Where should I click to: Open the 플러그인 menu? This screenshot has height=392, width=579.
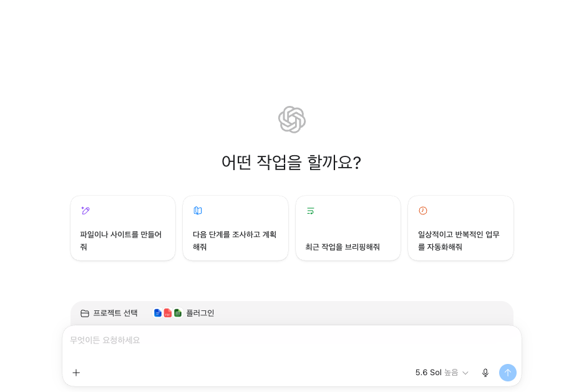coord(184,313)
